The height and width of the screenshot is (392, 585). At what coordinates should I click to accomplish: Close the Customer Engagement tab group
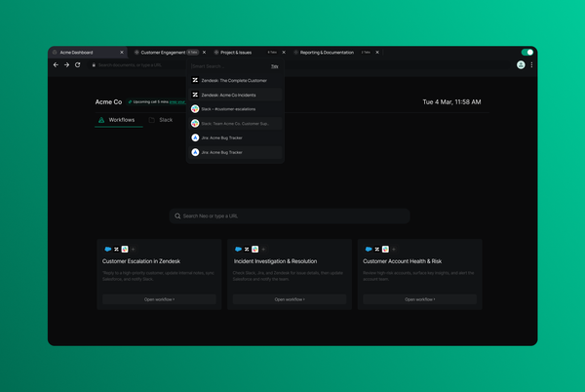pyautogui.click(x=204, y=53)
